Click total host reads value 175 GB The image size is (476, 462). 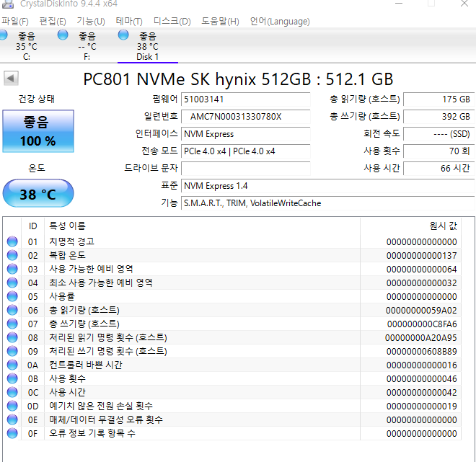coord(438,99)
